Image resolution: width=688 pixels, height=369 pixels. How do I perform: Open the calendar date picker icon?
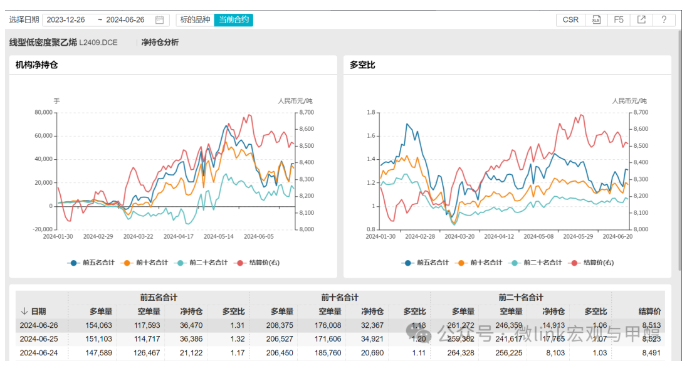pos(159,20)
